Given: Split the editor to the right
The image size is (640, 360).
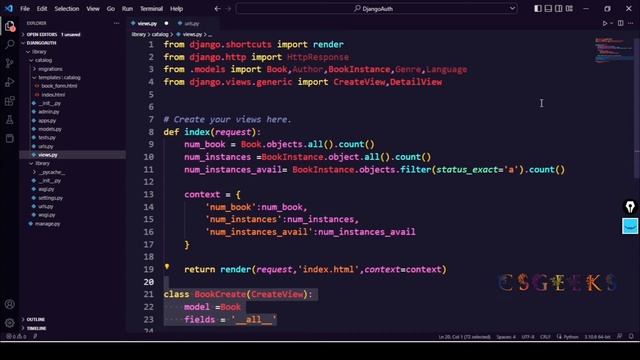Looking at the screenshot, I should (x=620, y=23).
